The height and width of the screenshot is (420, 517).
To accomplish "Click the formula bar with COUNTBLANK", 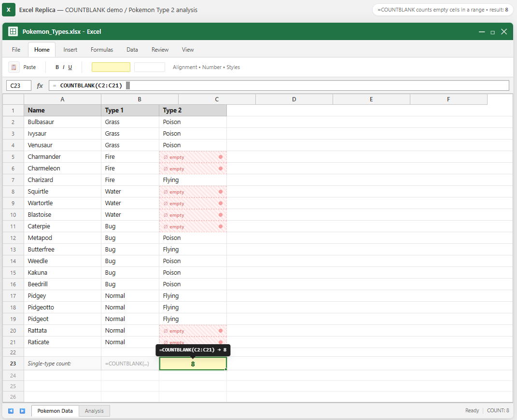I will 279,86.
